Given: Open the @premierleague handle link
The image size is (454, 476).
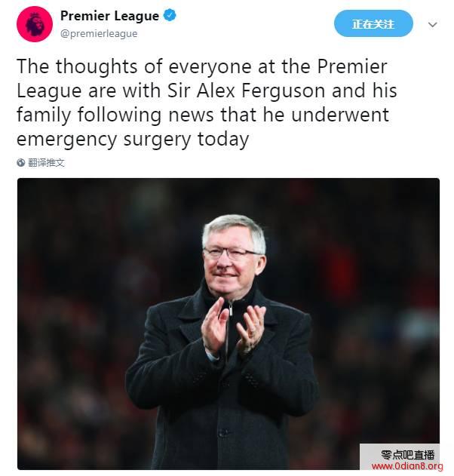Looking at the screenshot, I should (99, 33).
